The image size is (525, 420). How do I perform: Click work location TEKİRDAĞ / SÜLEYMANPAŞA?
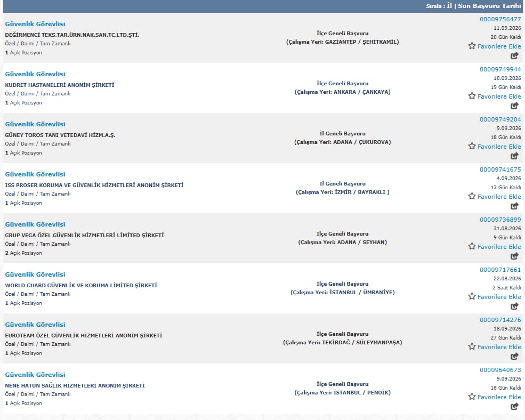coord(343,342)
